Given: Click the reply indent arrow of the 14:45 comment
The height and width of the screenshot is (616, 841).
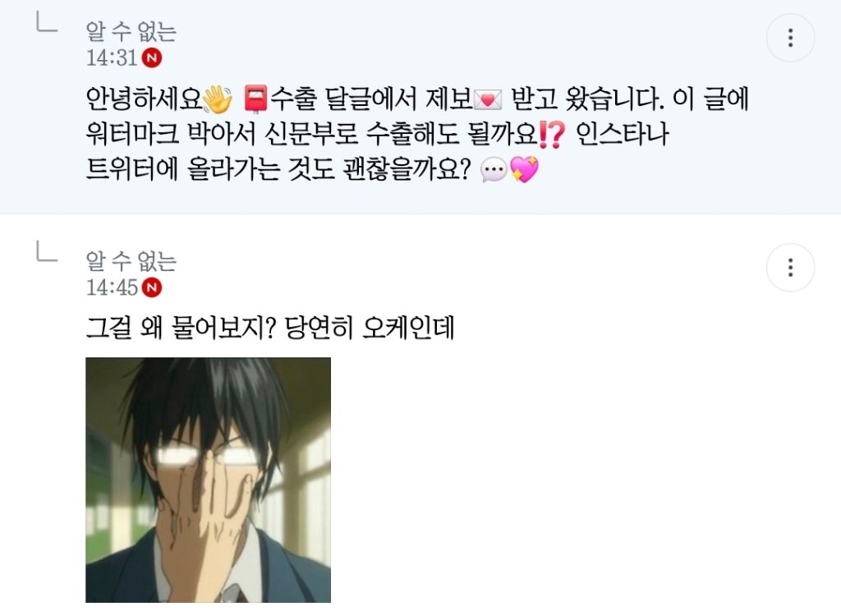Looking at the screenshot, I should (x=47, y=251).
